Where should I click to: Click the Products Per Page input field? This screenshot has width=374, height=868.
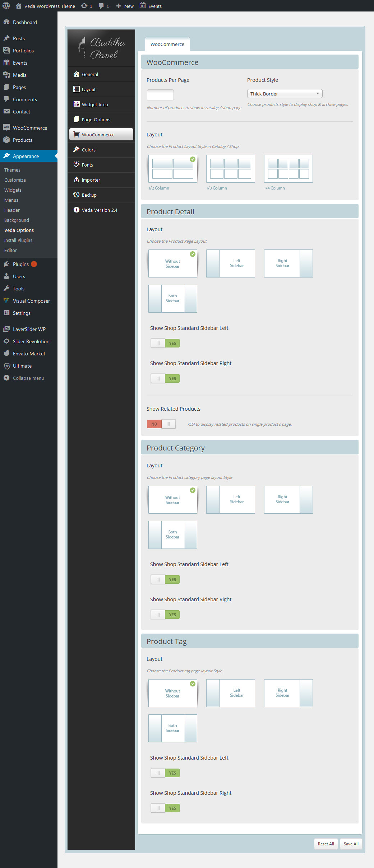click(160, 95)
